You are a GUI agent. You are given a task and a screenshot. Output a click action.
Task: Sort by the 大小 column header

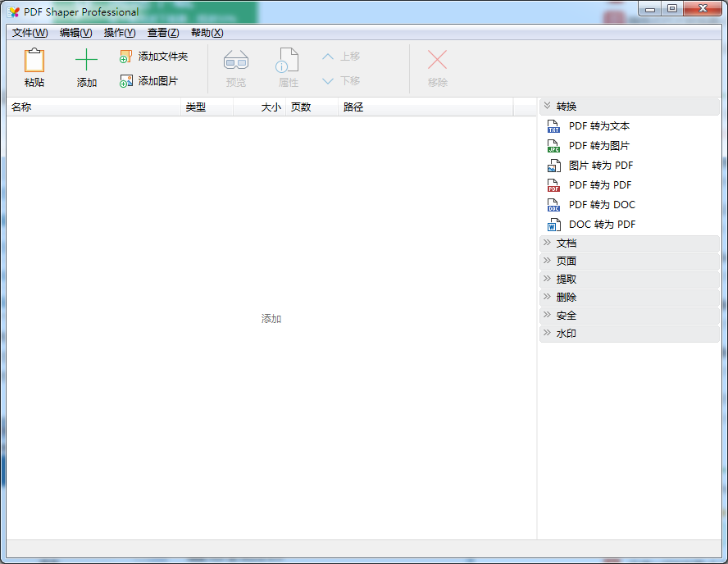click(259, 107)
